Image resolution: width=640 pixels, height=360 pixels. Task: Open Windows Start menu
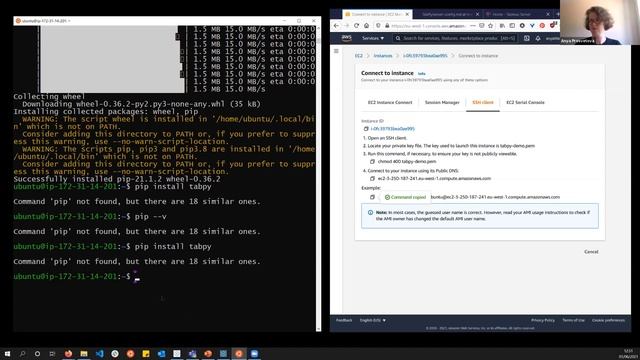pos(7,353)
